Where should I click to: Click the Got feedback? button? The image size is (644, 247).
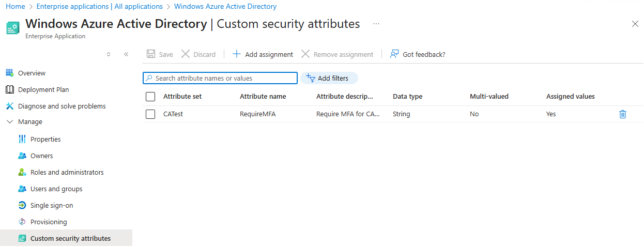pos(418,54)
